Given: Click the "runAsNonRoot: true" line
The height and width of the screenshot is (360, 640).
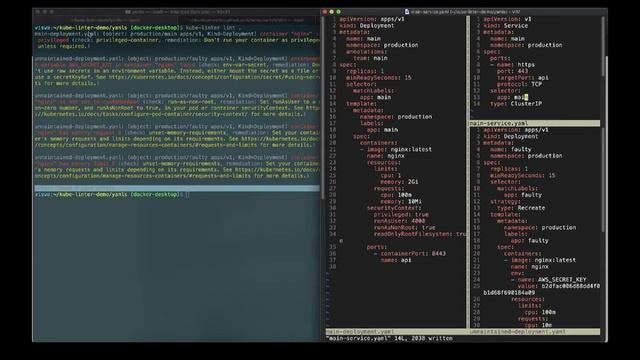Looking at the screenshot, I should 404,227.
